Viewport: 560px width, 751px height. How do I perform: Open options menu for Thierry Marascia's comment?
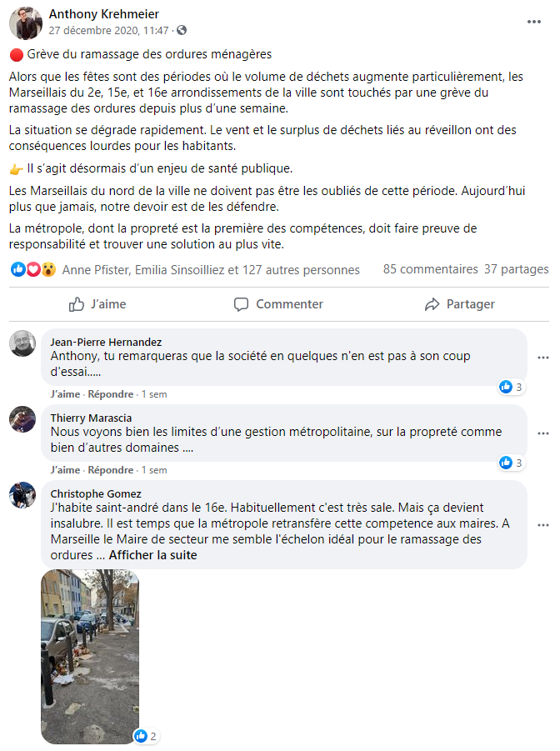542,433
